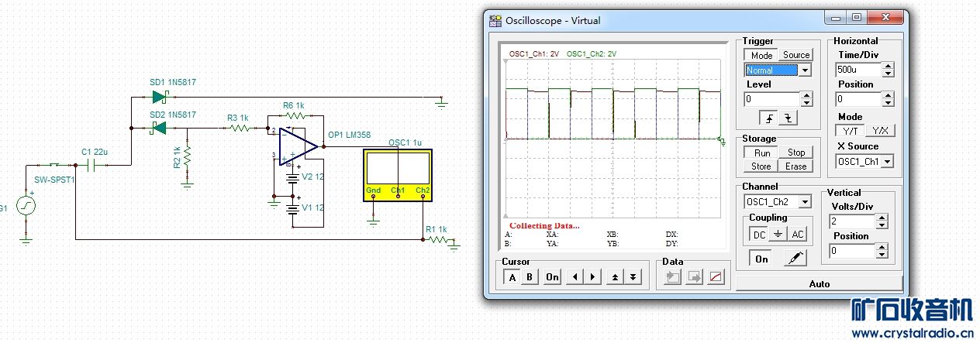Image resolution: width=980 pixels, height=343 pixels.
Task: Toggle storage Run button
Action: 761,153
